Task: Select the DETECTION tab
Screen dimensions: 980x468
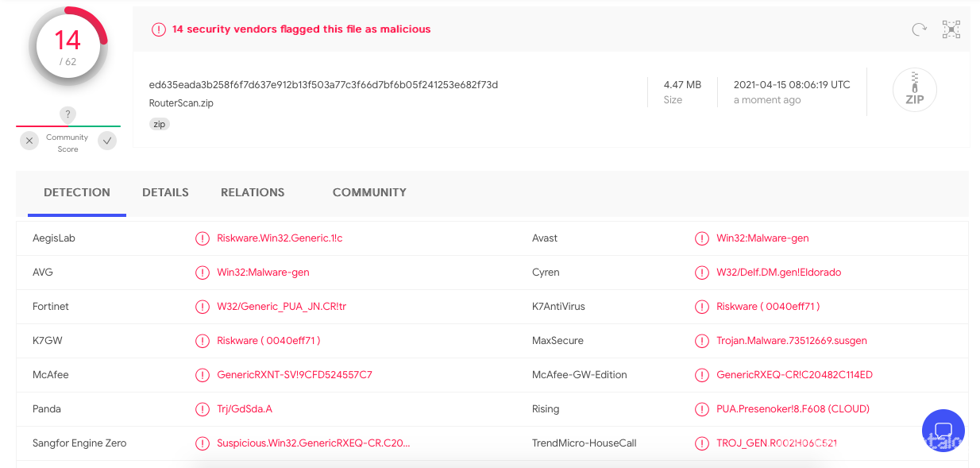Action: (x=77, y=192)
